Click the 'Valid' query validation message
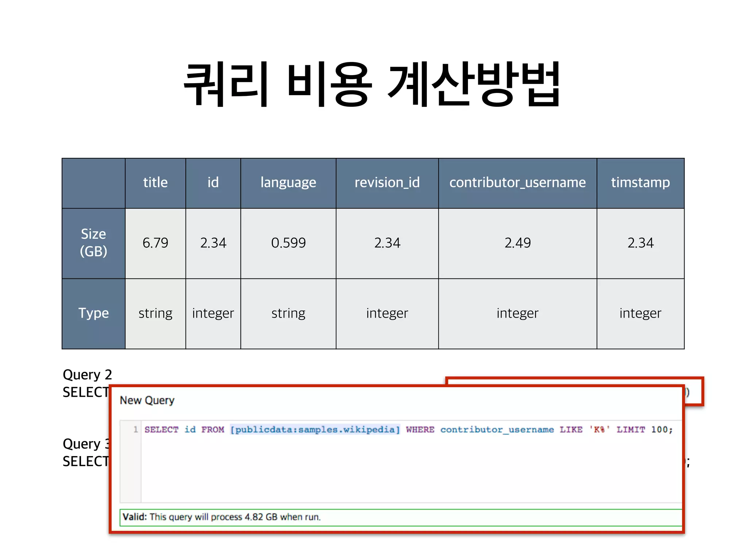This screenshot has width=747, height=560. [x=400, y=517]
